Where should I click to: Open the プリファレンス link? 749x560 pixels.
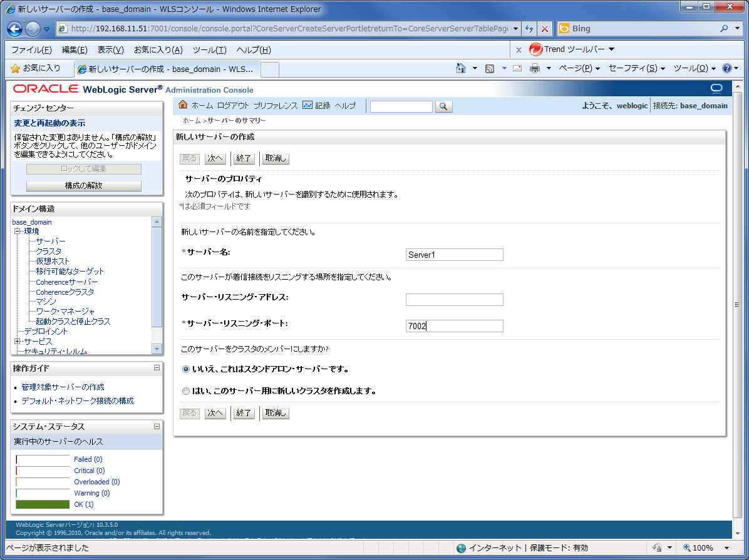click(x=275, y=106)
